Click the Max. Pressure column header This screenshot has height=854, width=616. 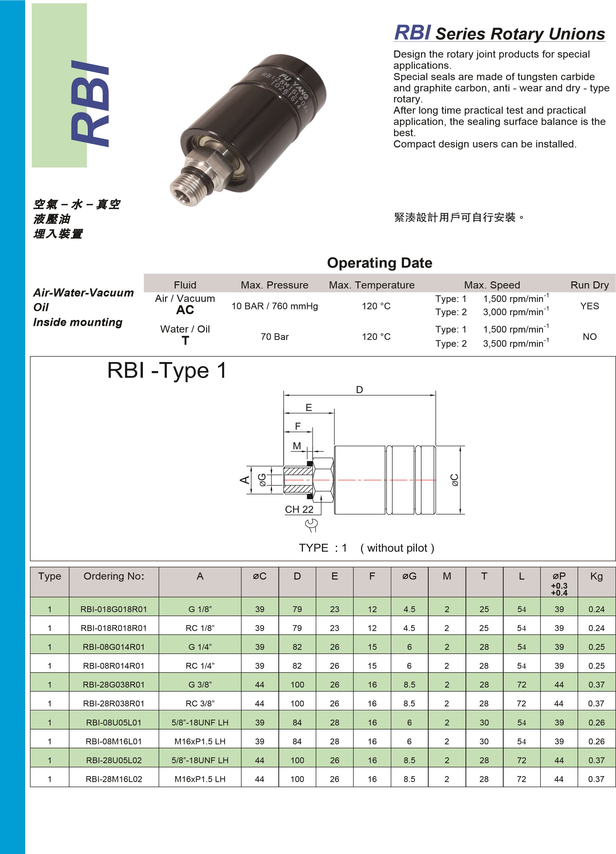[x=275, y=285]
